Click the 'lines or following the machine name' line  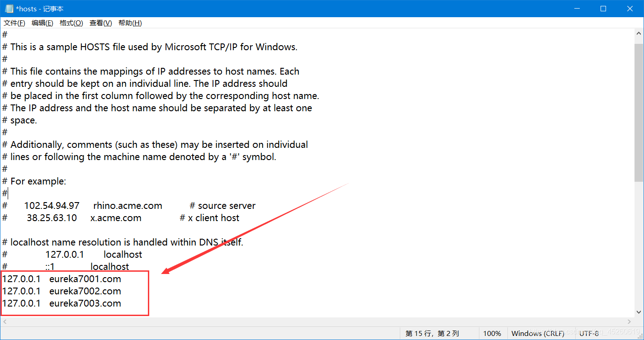(139, 157)
